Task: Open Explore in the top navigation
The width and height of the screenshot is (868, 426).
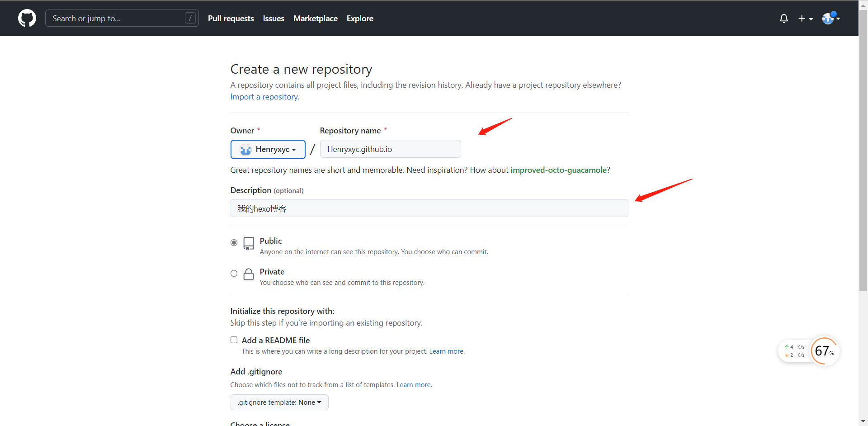Action: point(360,19)
